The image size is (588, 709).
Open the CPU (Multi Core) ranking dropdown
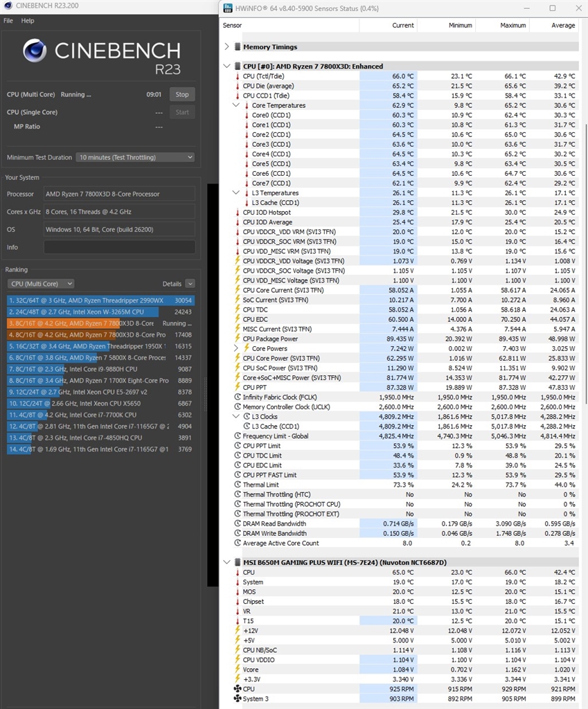[x=41, y=284]
